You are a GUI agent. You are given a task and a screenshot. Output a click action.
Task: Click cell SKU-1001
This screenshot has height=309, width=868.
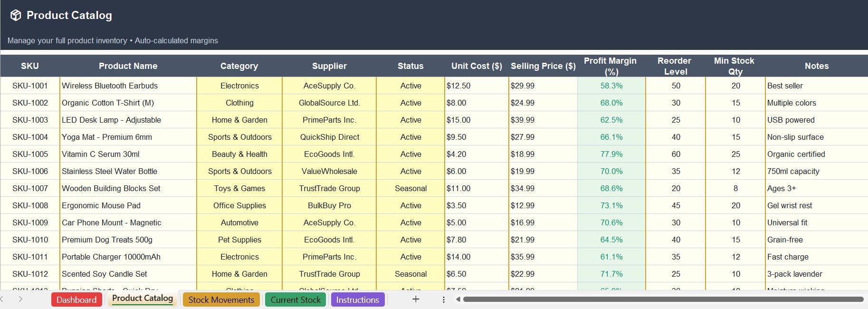[30, 86]
